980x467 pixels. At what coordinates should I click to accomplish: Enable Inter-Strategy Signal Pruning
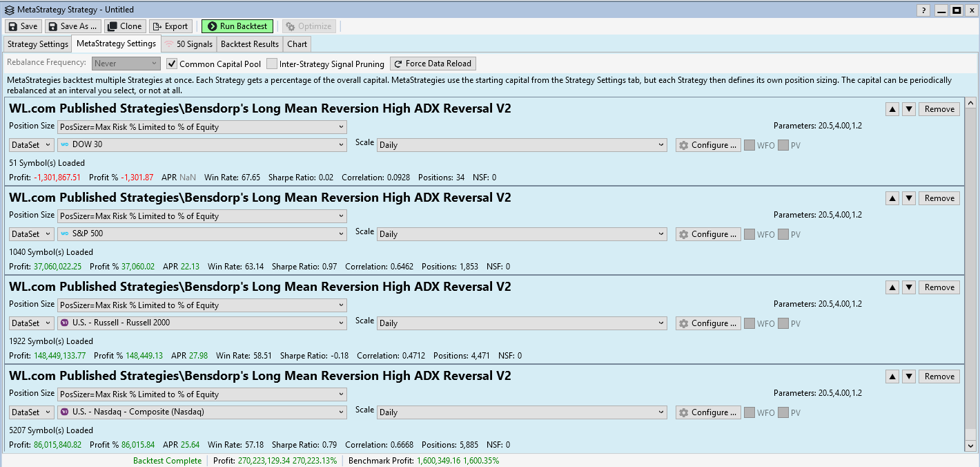click(x=272, y=64)
